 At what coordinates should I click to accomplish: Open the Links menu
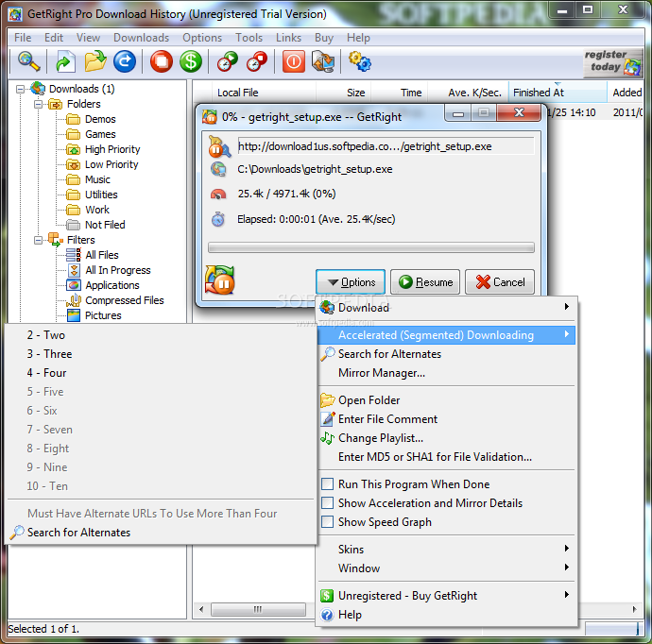click(288, 38)
